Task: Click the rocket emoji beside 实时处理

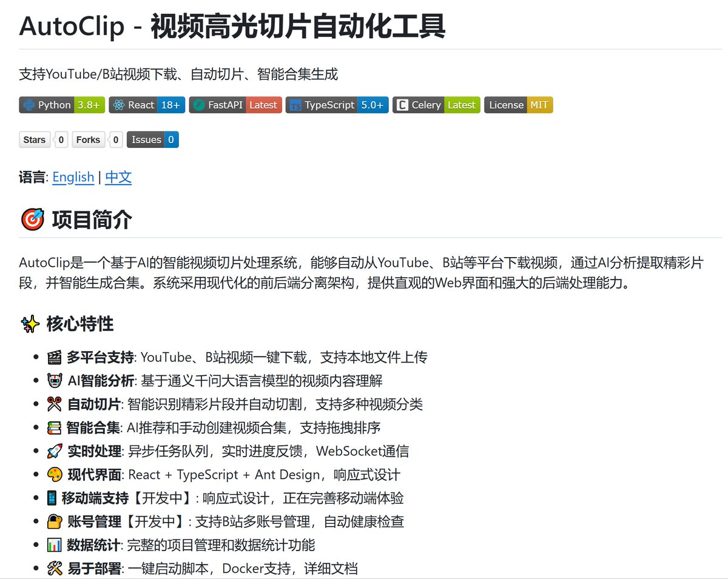Action: click(55, 451)
